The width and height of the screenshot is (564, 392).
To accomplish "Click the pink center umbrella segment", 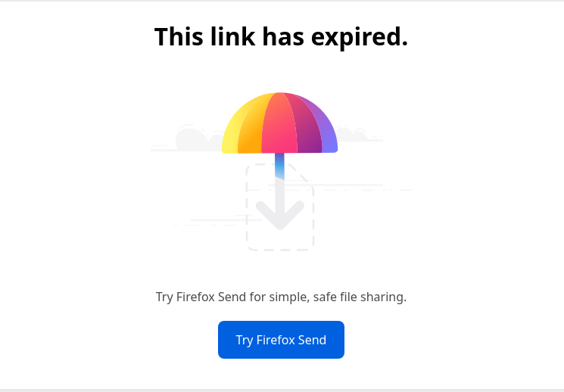I will 279,124.
